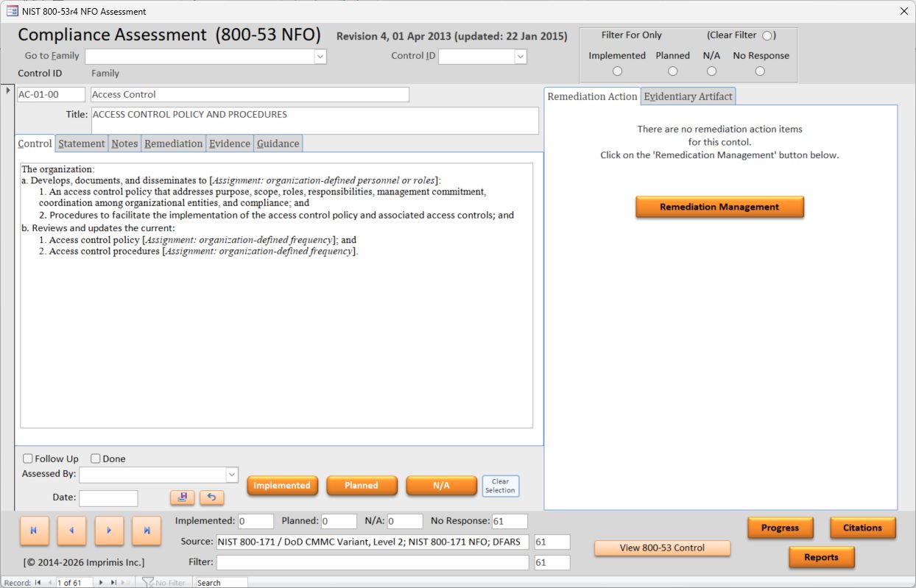Select the N/A filter radio button

711,71
